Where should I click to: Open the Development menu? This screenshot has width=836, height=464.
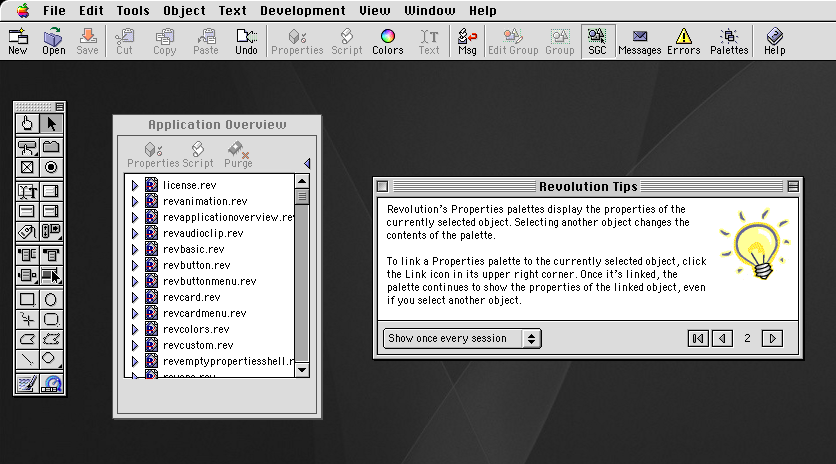pos(302,11)
